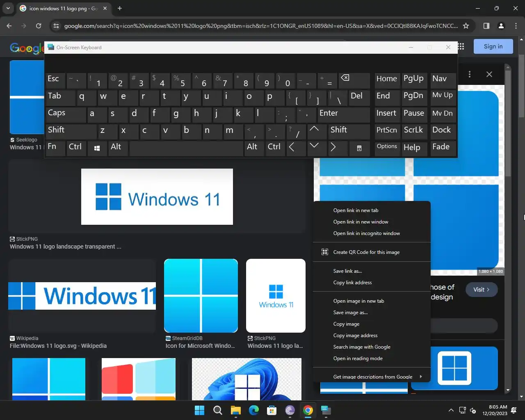The image size is (525, 420).
Task: Click the Enter key on keyboard
Action: pyautogui.click(x=344, y=114)
